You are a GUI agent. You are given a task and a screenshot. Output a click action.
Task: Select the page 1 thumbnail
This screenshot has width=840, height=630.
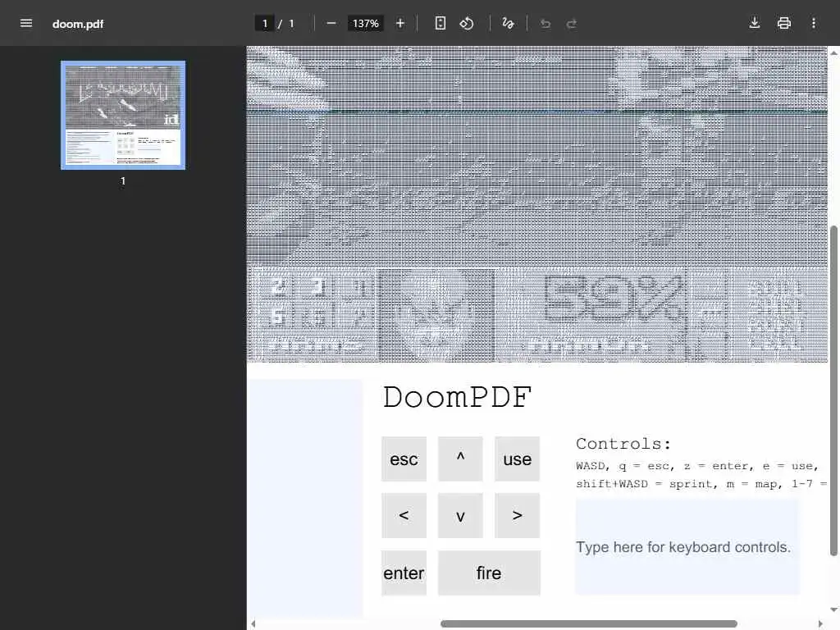[x=123, y=115]
